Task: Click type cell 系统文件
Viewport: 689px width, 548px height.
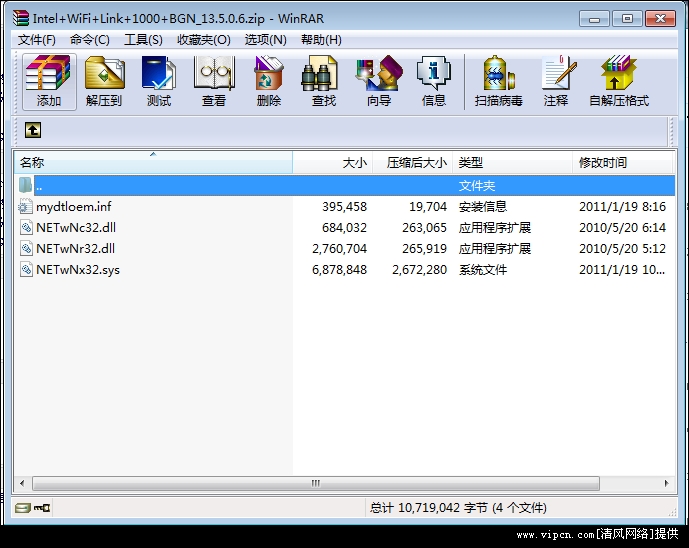Action: coord(483,270)
